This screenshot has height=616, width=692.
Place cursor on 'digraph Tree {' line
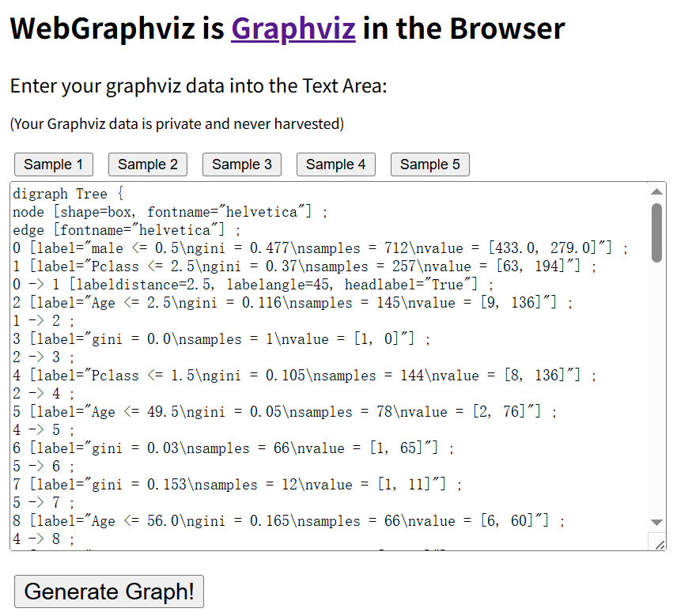point(68,194)
